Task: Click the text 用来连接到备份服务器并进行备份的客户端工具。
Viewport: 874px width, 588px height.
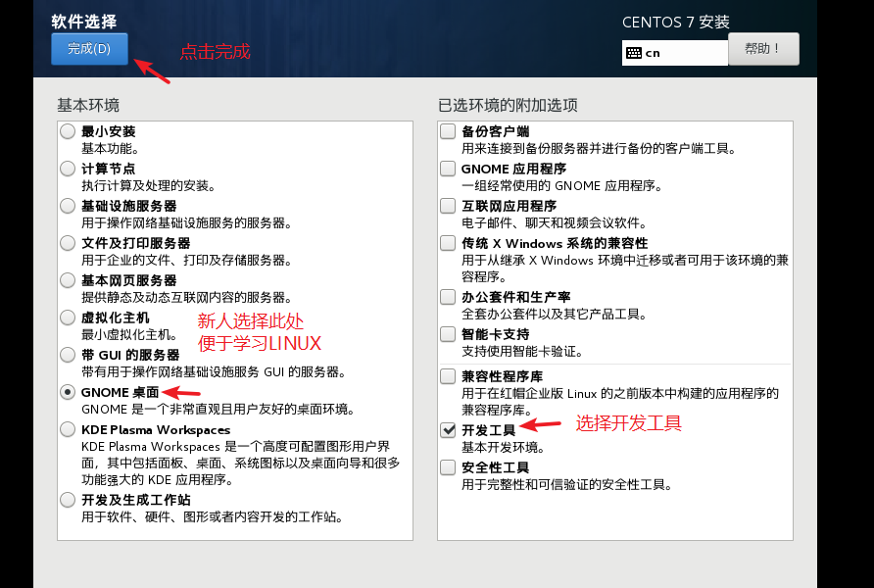Action: (600, 149)
